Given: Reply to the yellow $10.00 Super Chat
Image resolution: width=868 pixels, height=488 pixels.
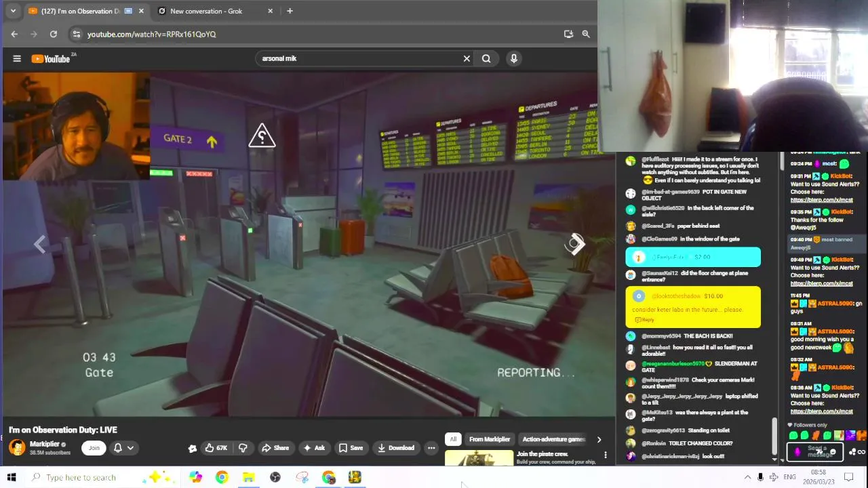Looking at the screenshot, I should [644, 319].
